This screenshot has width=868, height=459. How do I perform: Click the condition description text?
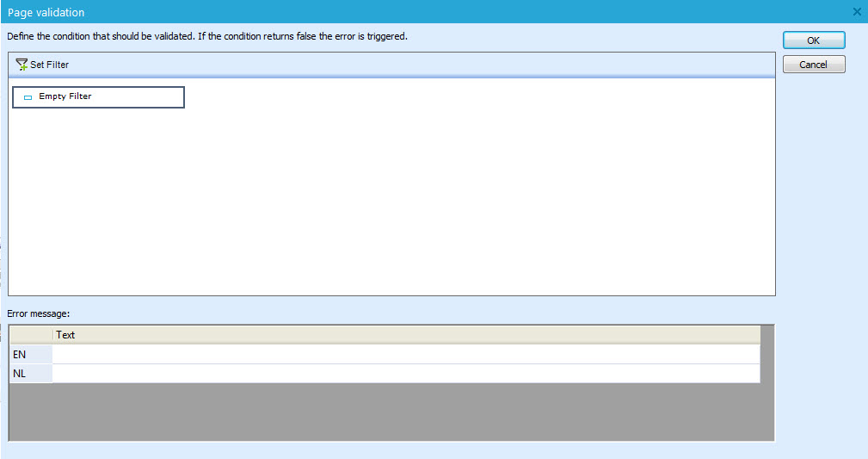pyautogui.click(x=206, y=37)
